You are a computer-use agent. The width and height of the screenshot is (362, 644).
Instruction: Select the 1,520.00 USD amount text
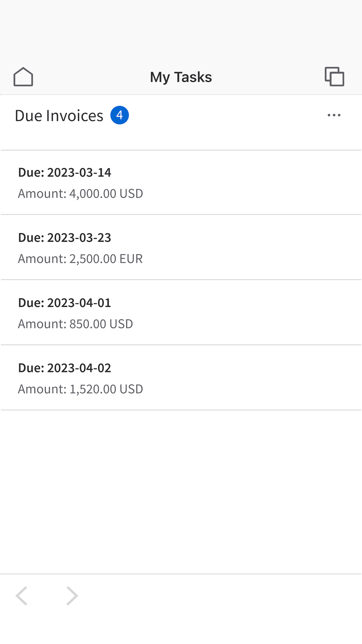[80, 389]
